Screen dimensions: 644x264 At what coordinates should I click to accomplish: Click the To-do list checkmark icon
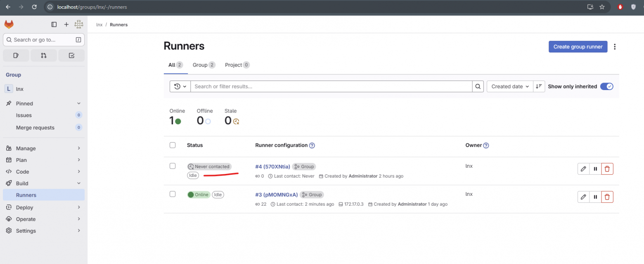click(x=71, y=55)
